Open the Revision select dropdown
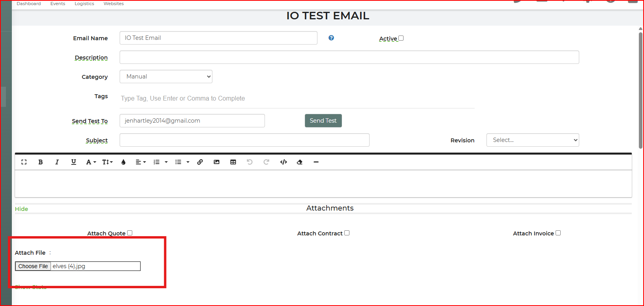 click(533, 140)
